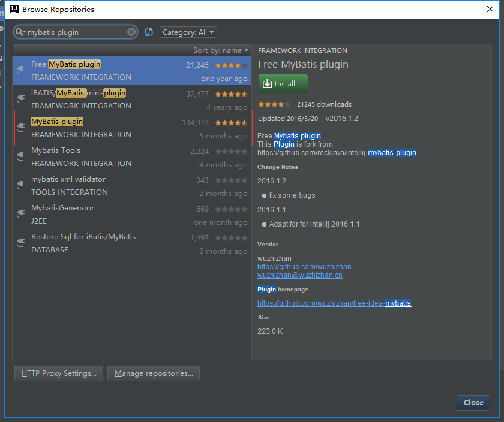The height and width of the screenshot is (422, 504).
Task: Select the MybatisGenerator entry
Action: pyautogui.click(x=132, y=214)
